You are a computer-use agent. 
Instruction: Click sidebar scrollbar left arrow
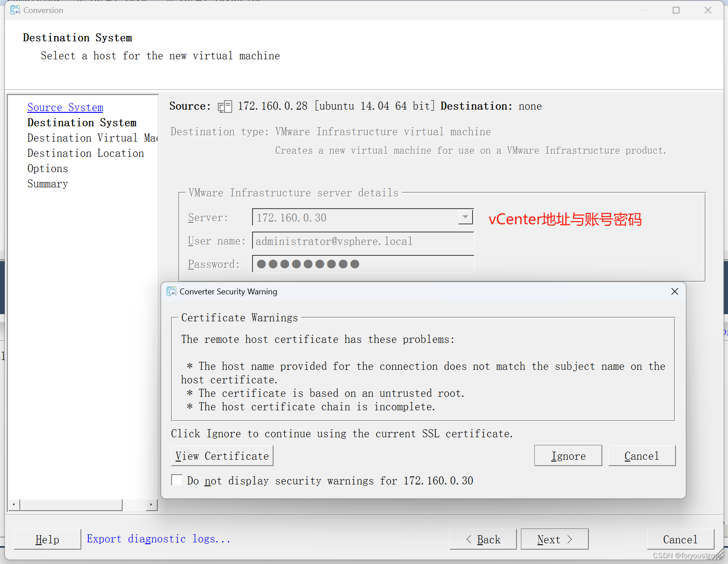point(14,505)
